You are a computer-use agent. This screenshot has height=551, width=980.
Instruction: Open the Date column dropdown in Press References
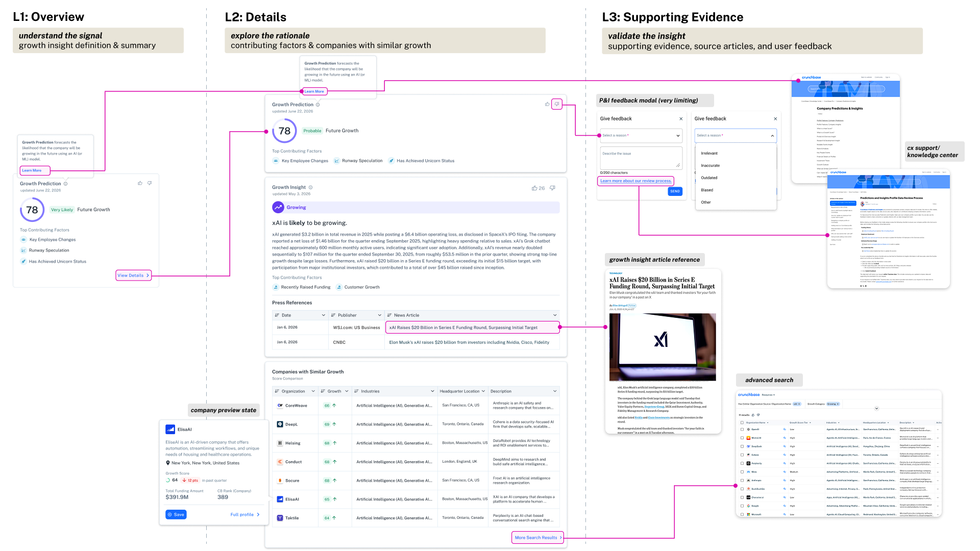click(323, 315)
